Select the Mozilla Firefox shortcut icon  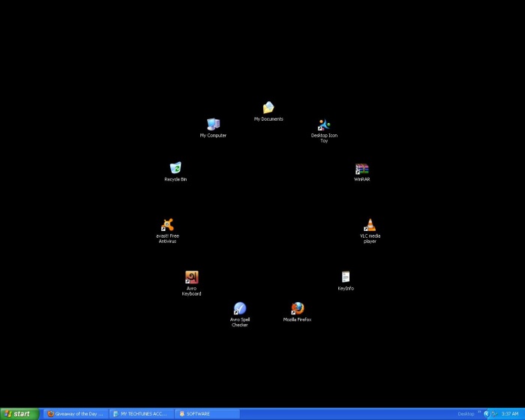(297, 312)
